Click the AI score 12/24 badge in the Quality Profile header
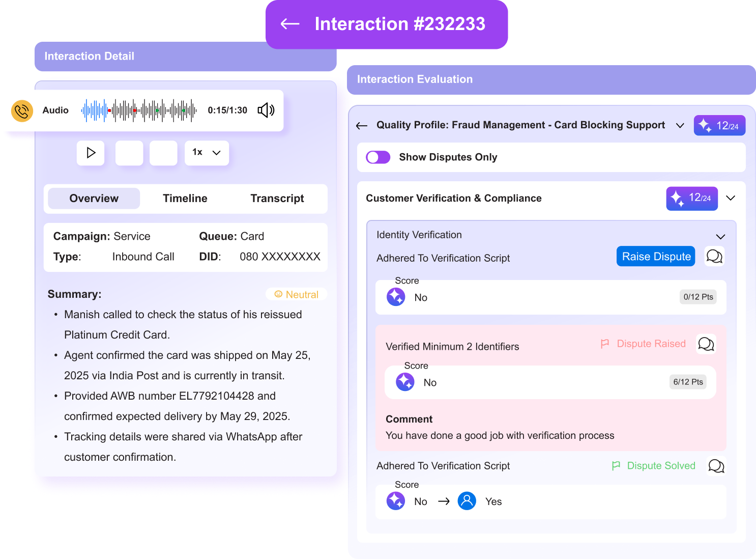 (719, 126)
